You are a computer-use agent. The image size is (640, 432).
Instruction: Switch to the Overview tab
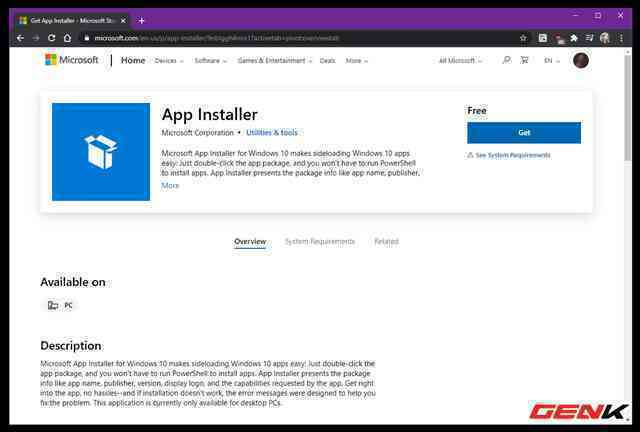(x=250, y=242)
